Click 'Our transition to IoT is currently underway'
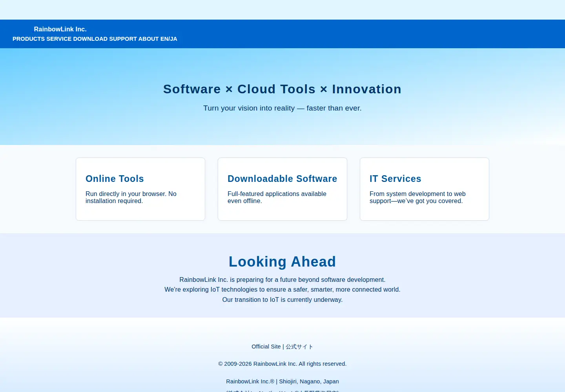 coord(282,299)
